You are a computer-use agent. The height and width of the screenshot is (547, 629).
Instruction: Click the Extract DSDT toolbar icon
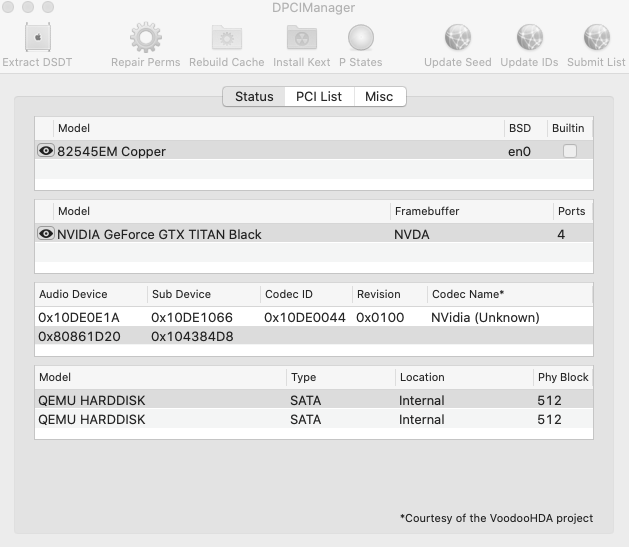(38, 37)
